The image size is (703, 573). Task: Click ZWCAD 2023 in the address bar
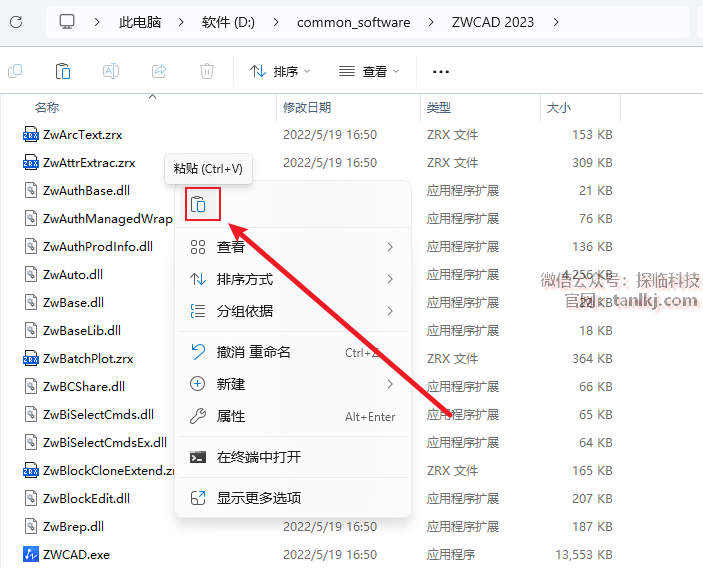pos(493,22)
